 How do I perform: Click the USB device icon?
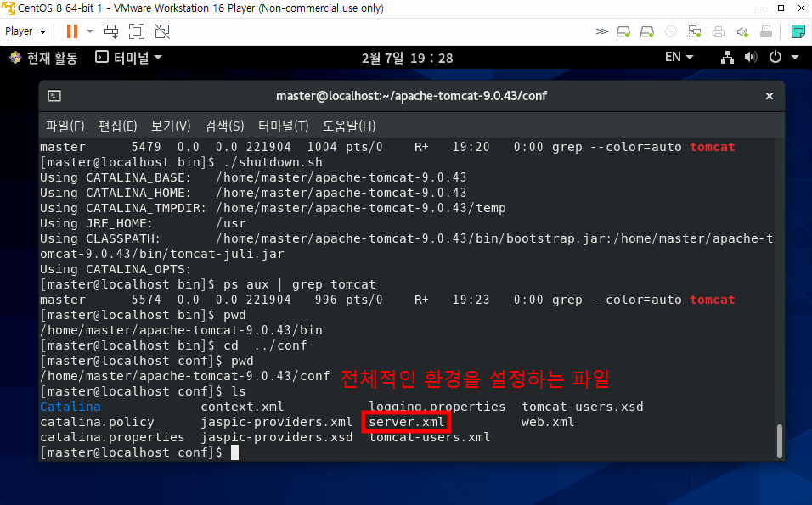[766, 31]
